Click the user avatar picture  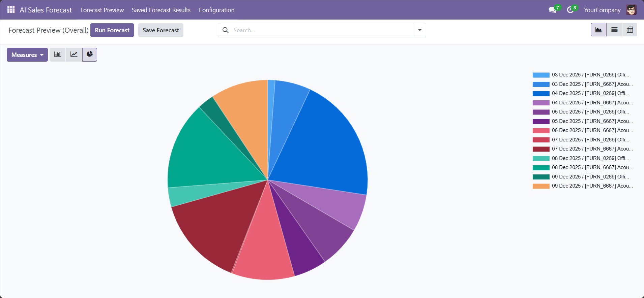coord(631,10)
